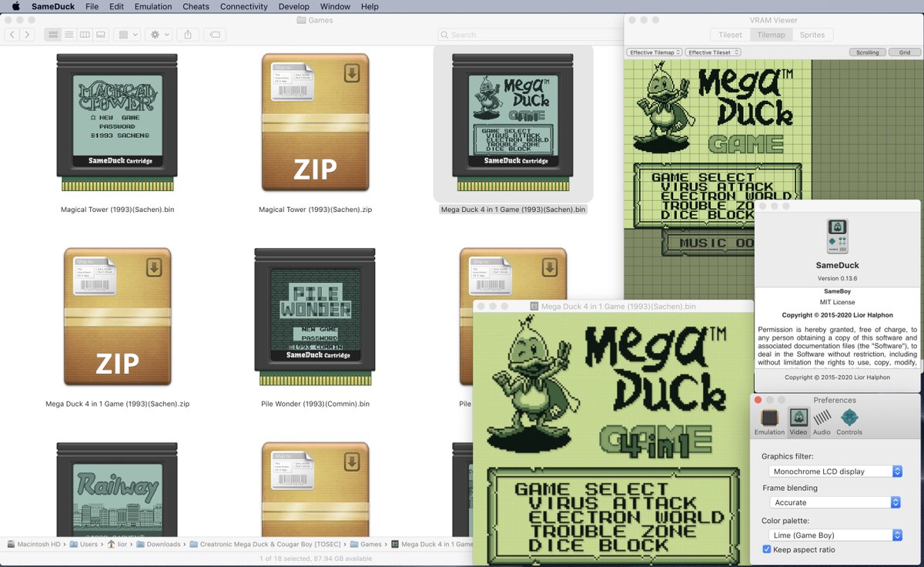
Task: Open Effective Tileset dropdown
Action: 713,52
